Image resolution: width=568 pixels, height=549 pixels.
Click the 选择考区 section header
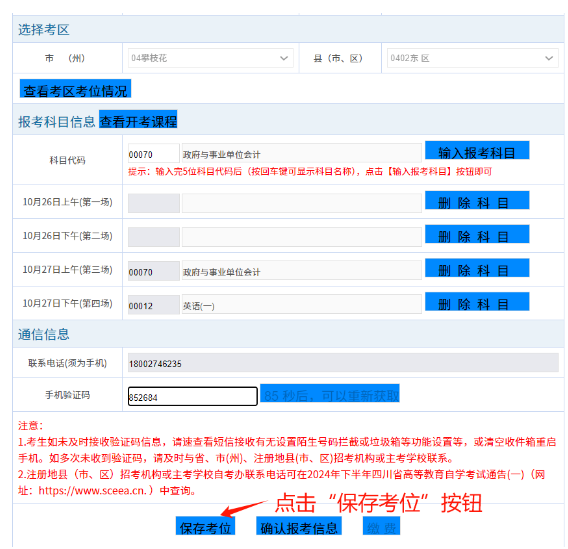[43, 30]
